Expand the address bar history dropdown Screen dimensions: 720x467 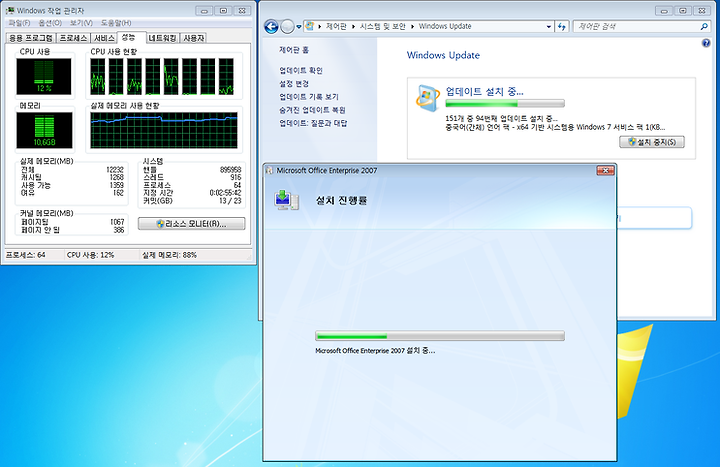(x=549, y=27)
